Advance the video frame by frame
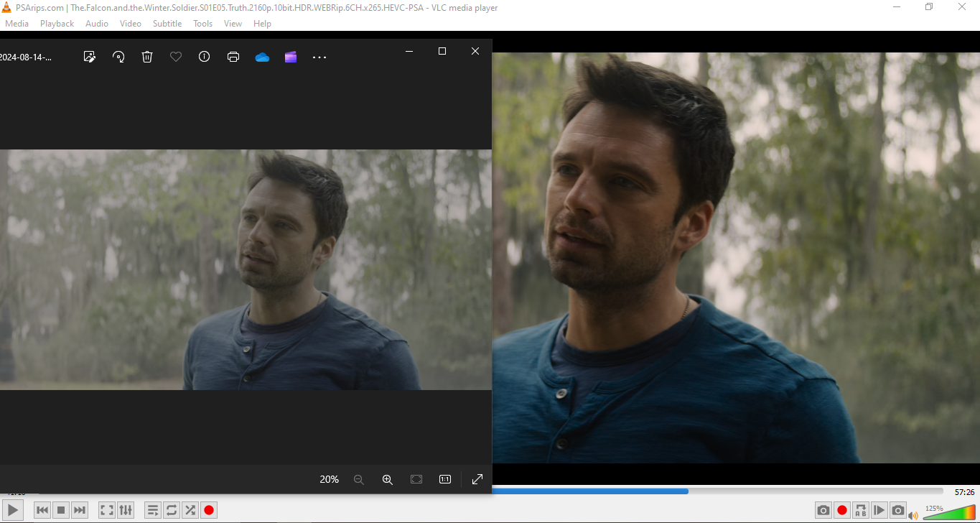This screenshot has height=523, width=980. point(879,510)
